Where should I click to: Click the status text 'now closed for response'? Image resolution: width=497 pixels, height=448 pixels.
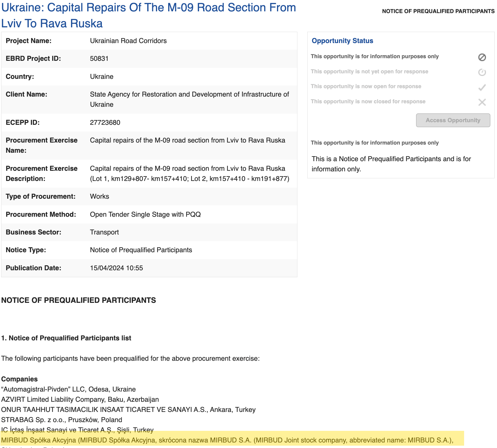[x=368, y=102]
